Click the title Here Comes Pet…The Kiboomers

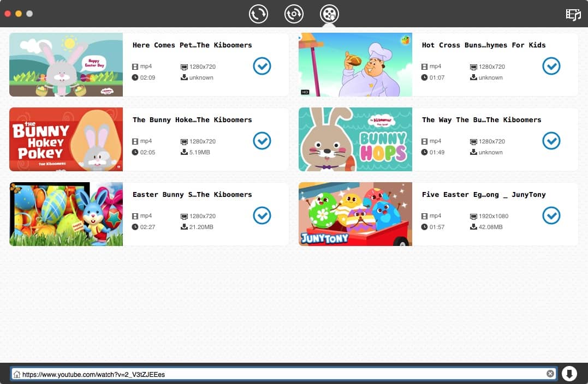click(192, 45)
